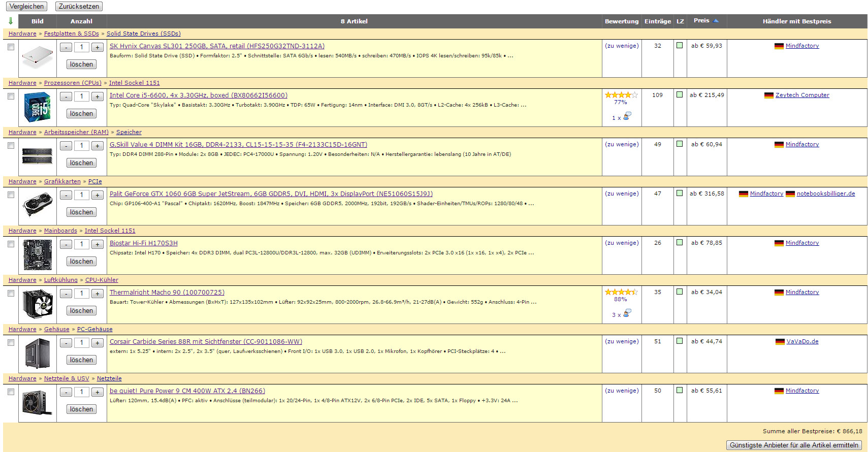Open user review icon for Intel Core i5-6600
This screenshot has width=868, height=452.
tap(627, 116)
